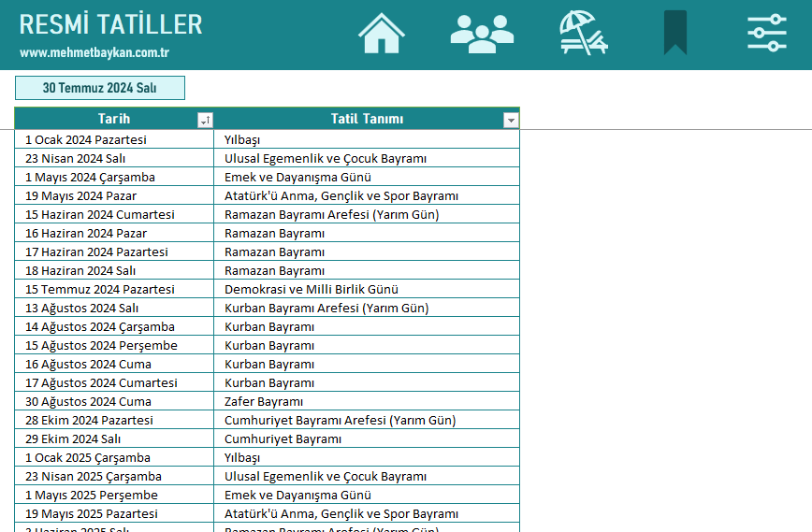Screen dimensions: 812x532
Task: Open the Tarih column sort dropdown
Action: click(205, 120)
